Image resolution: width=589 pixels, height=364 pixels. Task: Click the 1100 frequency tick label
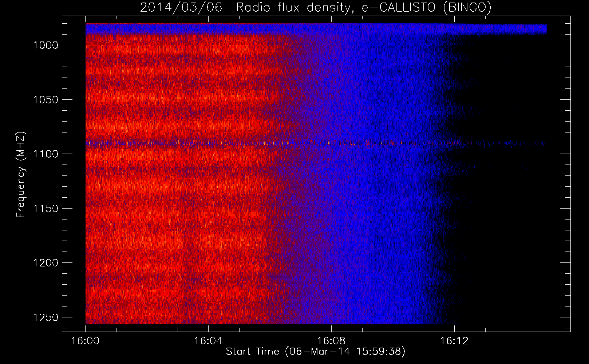[x=46, y=154]
